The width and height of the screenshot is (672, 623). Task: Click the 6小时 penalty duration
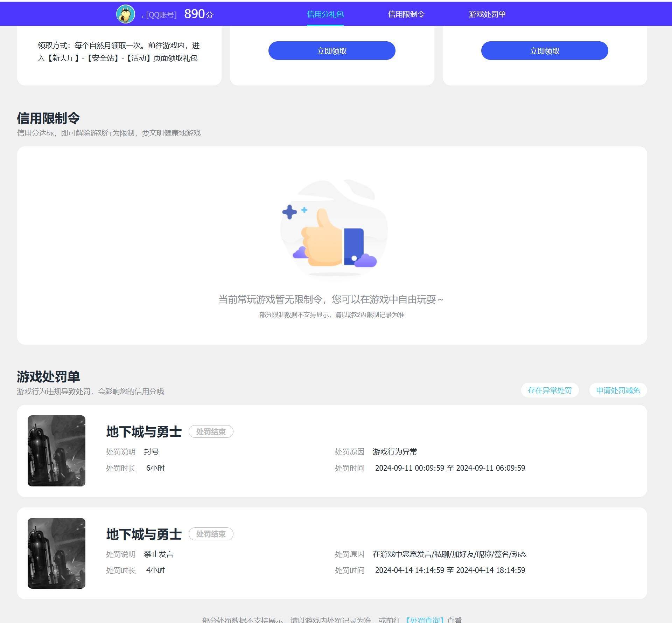pos(155,468)
